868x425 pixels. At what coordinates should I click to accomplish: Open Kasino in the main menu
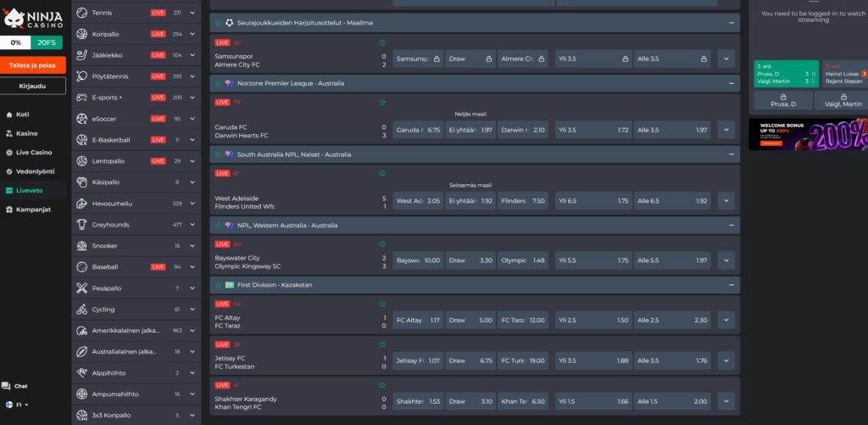coord(22,133)
